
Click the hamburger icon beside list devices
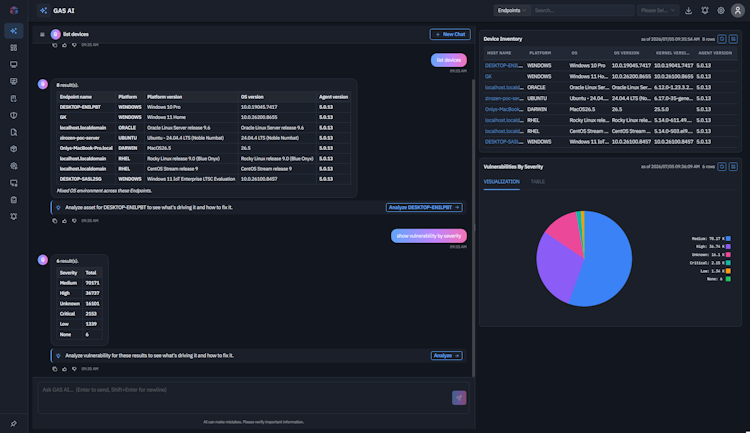tap(42, 34)
